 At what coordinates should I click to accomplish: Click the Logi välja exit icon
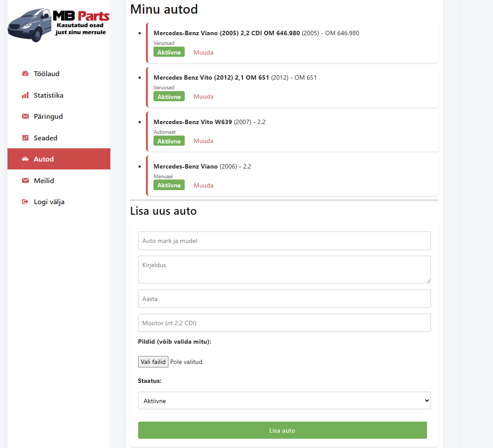coord(25,202)
